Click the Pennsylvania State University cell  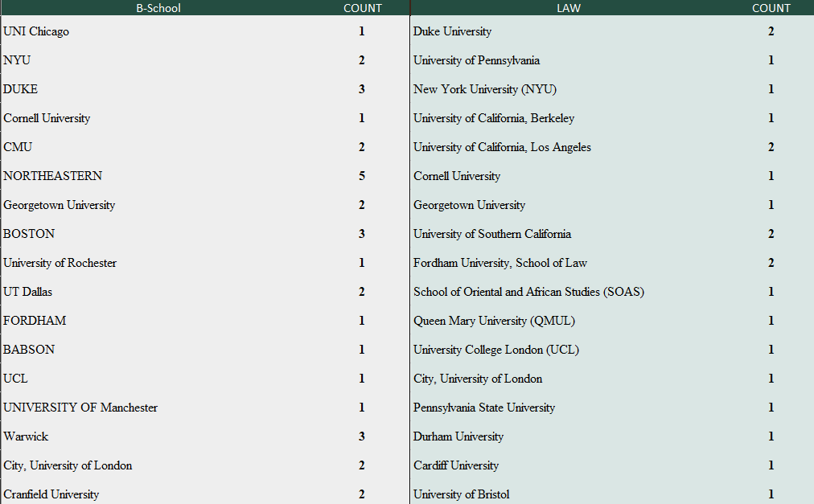[484, 408]
